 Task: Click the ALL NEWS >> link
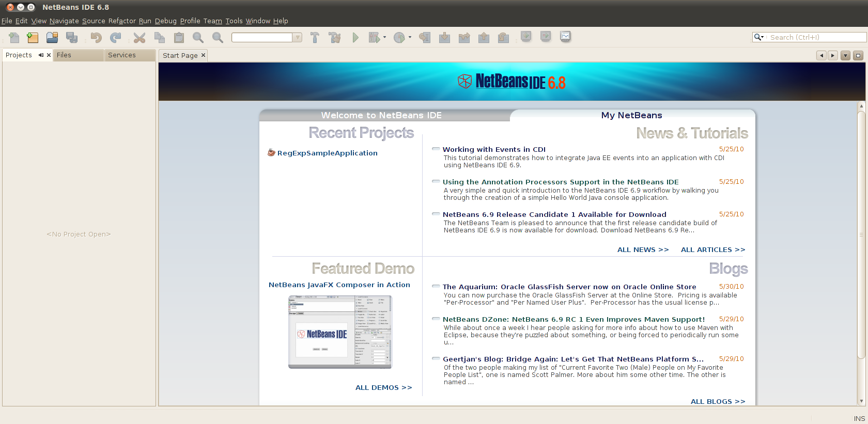pos(643,250)
